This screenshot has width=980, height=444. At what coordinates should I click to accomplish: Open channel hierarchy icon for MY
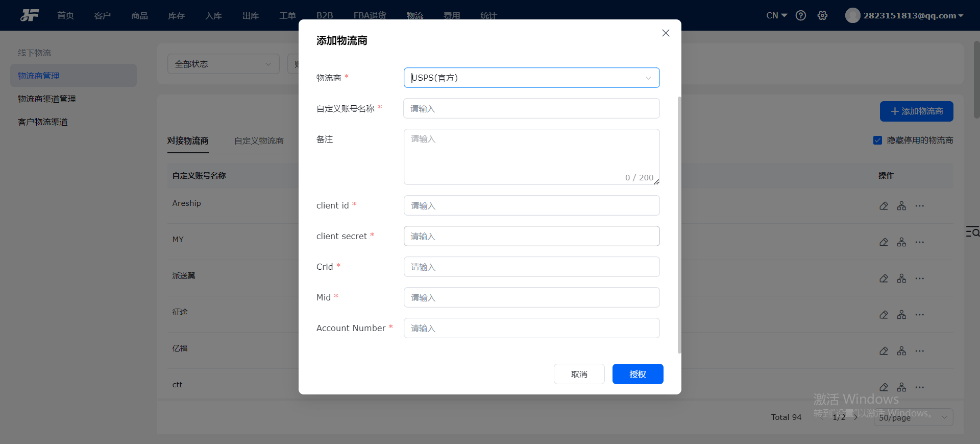point(902,242)
